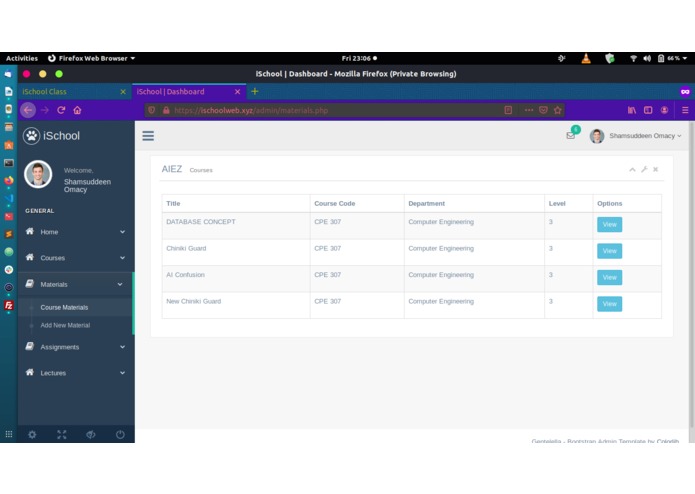Image resolution: width=695 pixels, height=494 pixels.
Task: Click tracking protection shield icon
Action: coord(152,110)
